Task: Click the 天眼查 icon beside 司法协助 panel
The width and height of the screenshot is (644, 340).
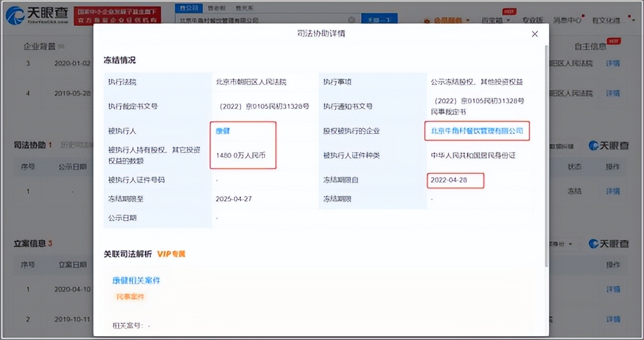Action: [593, 145]
